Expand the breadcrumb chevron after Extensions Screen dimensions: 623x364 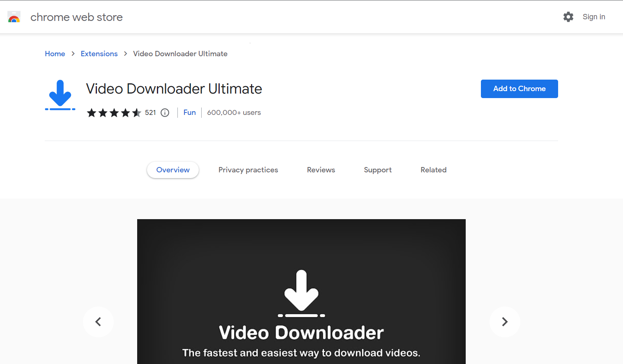(125, 54)
